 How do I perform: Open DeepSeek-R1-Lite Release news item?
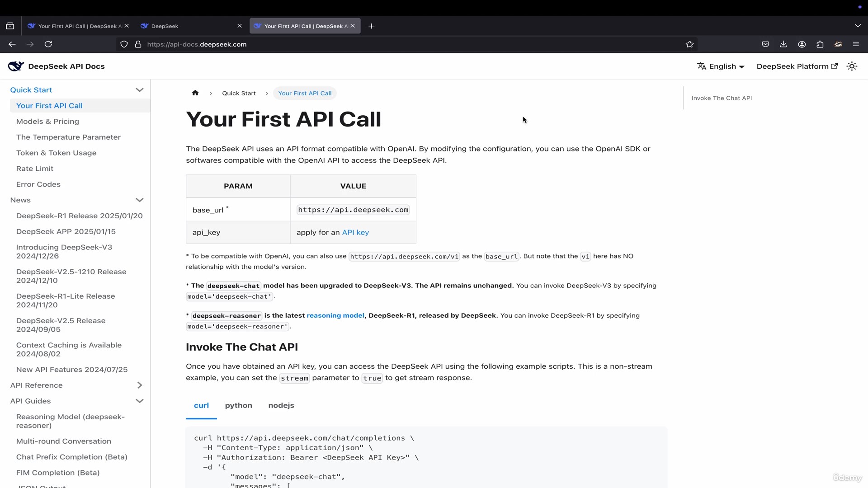pyautogui.click(x=66, y=300)
